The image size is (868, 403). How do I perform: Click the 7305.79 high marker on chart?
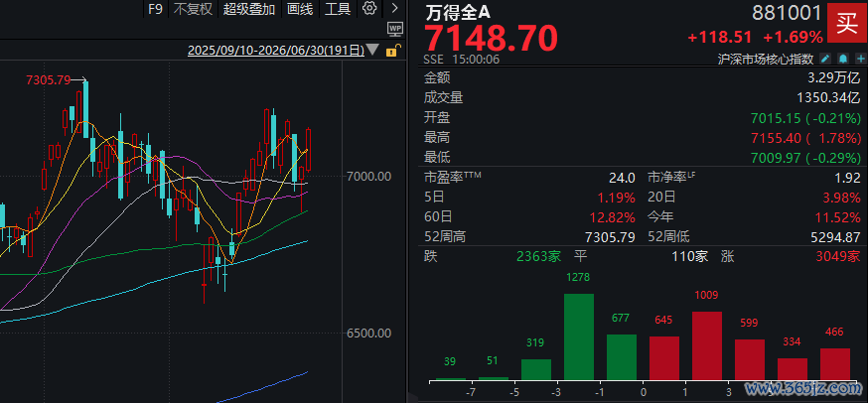tap(49, 79)
